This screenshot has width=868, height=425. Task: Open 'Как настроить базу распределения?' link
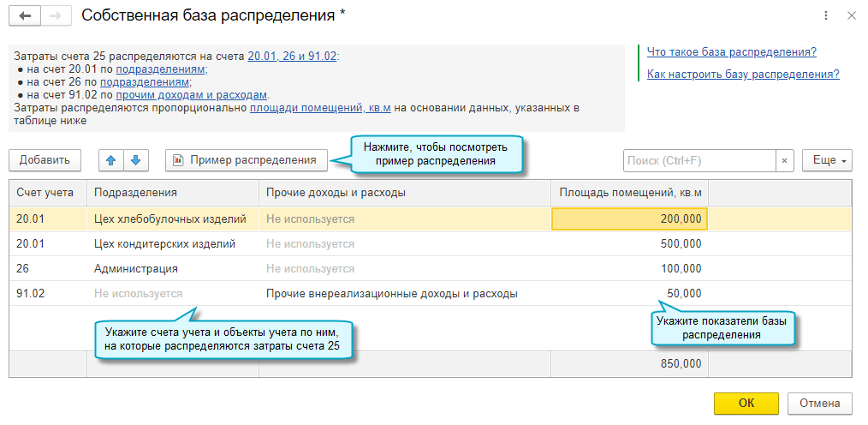pyautogui.click(x=742, y=75)
